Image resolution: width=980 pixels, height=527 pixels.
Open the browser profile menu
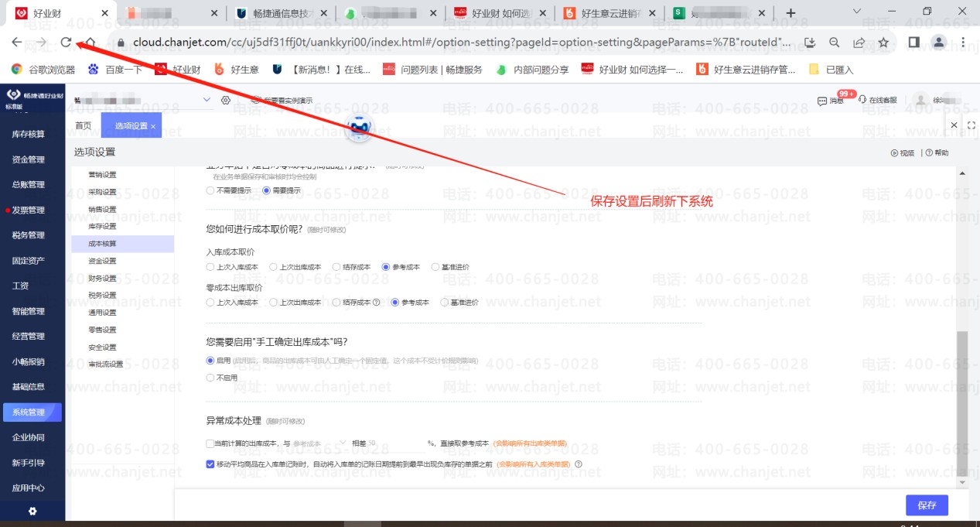point(938,42)
